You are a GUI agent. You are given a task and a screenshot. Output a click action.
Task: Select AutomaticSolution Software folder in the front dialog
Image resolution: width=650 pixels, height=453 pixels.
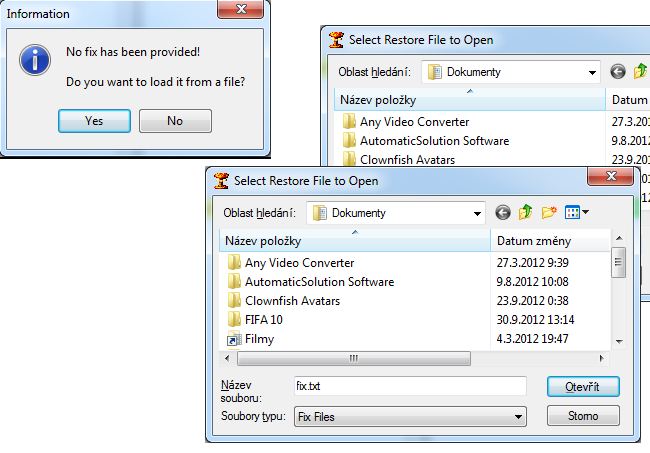319,282
